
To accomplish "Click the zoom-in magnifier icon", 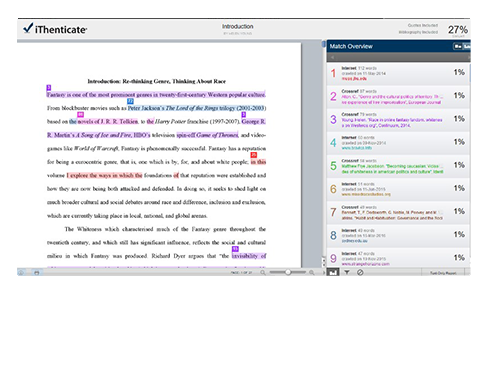I will (312, 273).
